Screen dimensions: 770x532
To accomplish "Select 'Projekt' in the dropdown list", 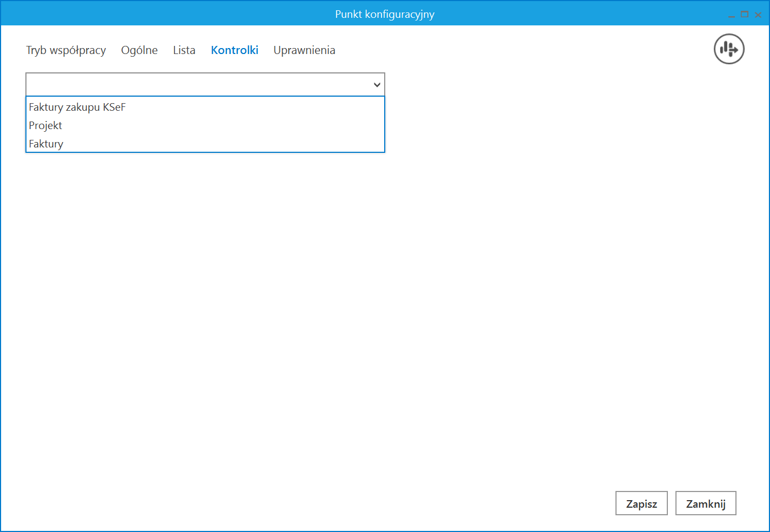I will 45,126.
